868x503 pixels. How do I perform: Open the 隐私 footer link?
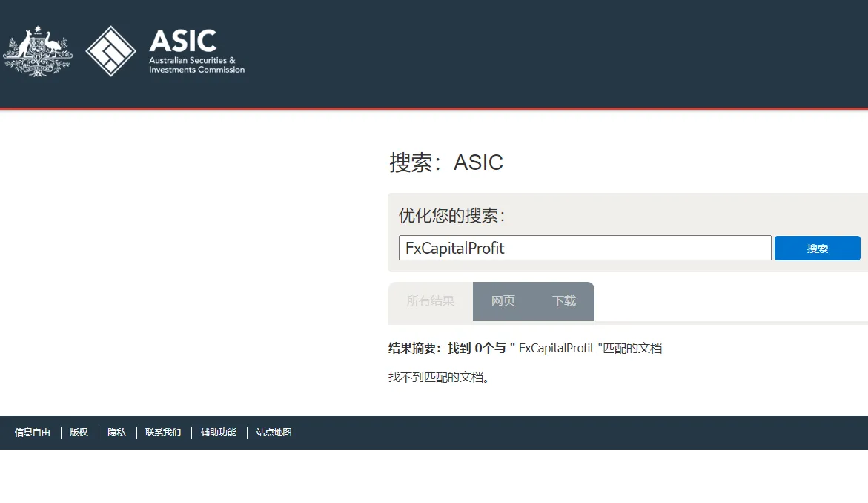(x=116, y=432)
